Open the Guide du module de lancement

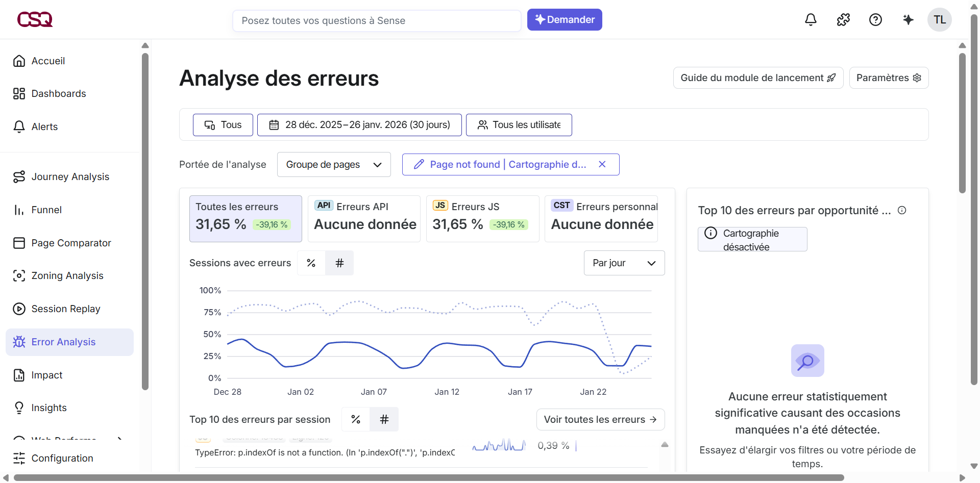(757, 78)
